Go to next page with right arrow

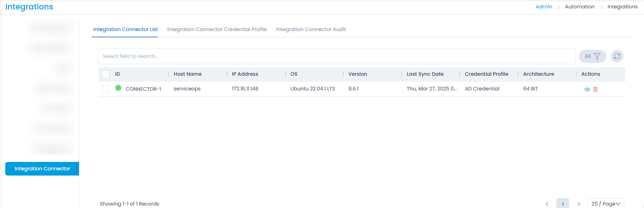[579, 204]
